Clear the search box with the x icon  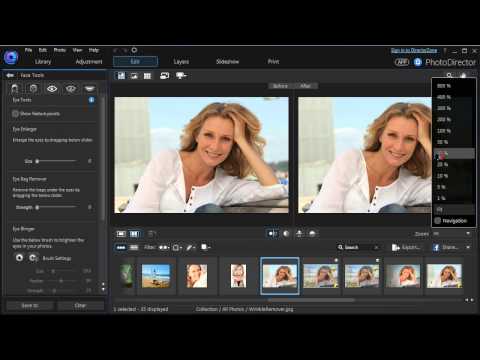click(376, 247)
